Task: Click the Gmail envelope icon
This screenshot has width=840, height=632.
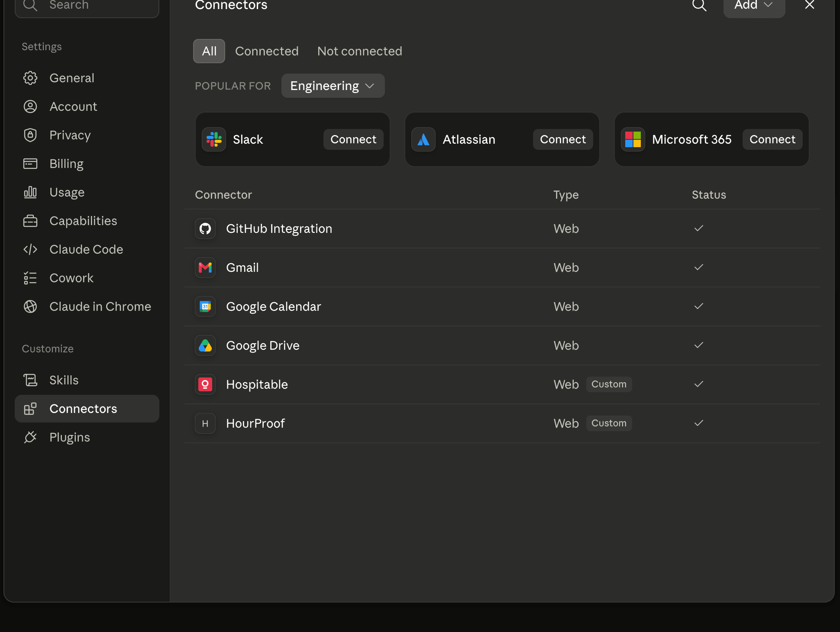Action: pyautogui.click(x=205, y=268)
